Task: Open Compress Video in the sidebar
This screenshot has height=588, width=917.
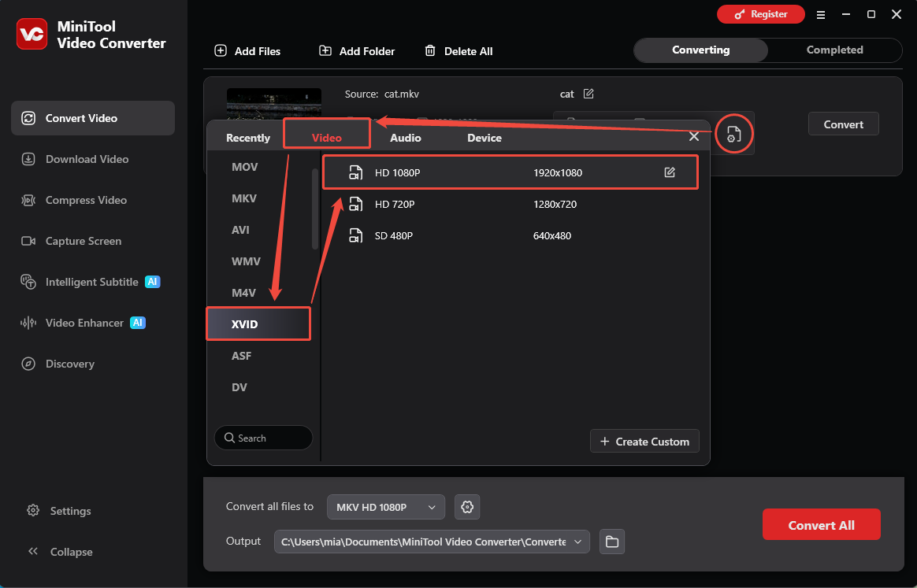Action: pyautogui.click(x=74, y=200)
